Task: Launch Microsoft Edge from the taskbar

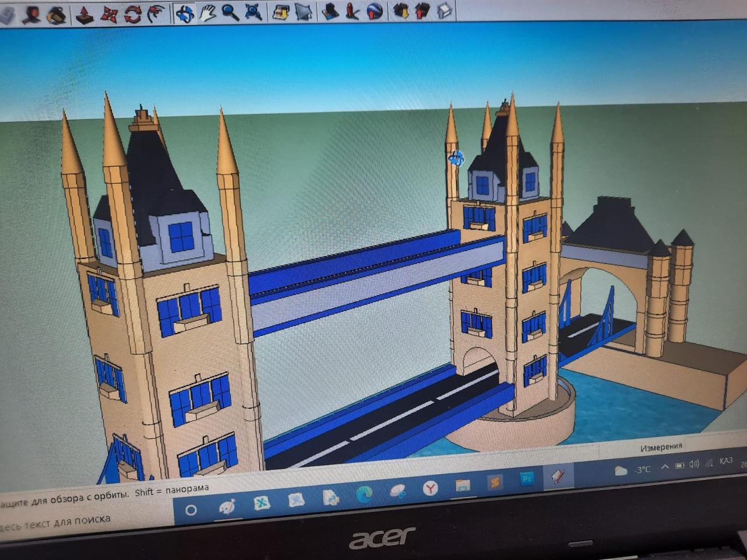Action: (x=365, y=494)
